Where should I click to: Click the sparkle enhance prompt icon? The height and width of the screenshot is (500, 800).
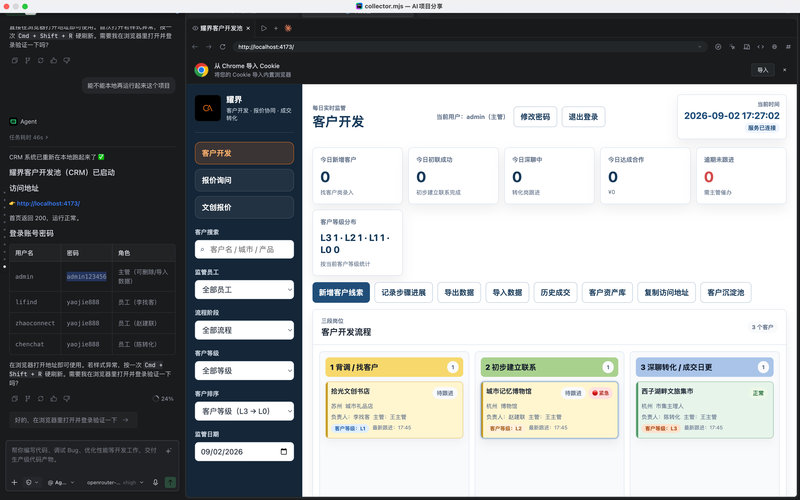click(168, 451)
